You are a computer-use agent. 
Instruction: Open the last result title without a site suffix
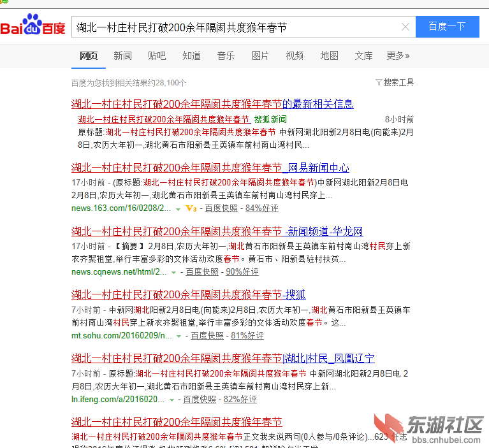[177, 422]
